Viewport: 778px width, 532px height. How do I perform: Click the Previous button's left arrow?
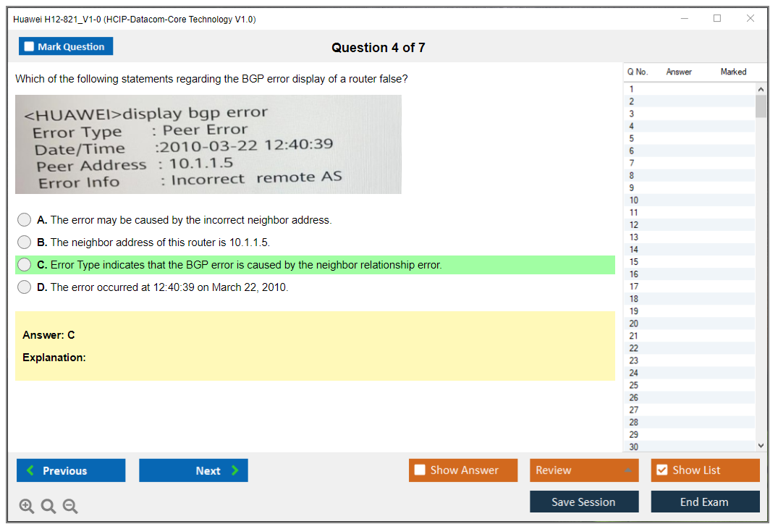click(x=30, y=470)
